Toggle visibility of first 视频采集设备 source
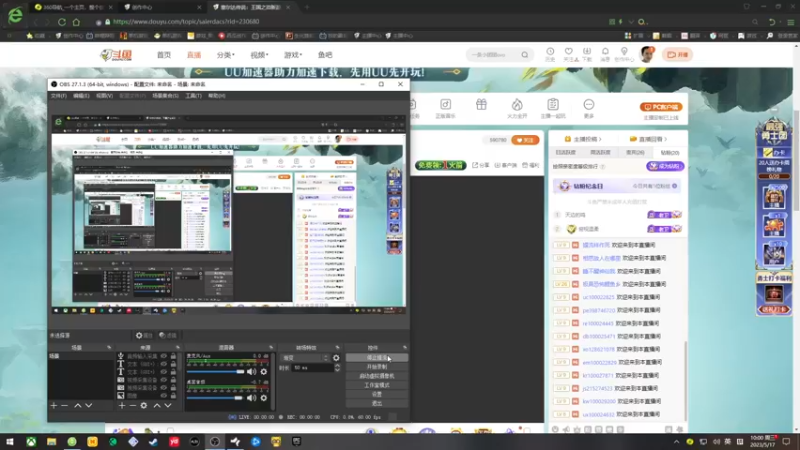This screenshot has width=800, height=450. tap(164, 380)
